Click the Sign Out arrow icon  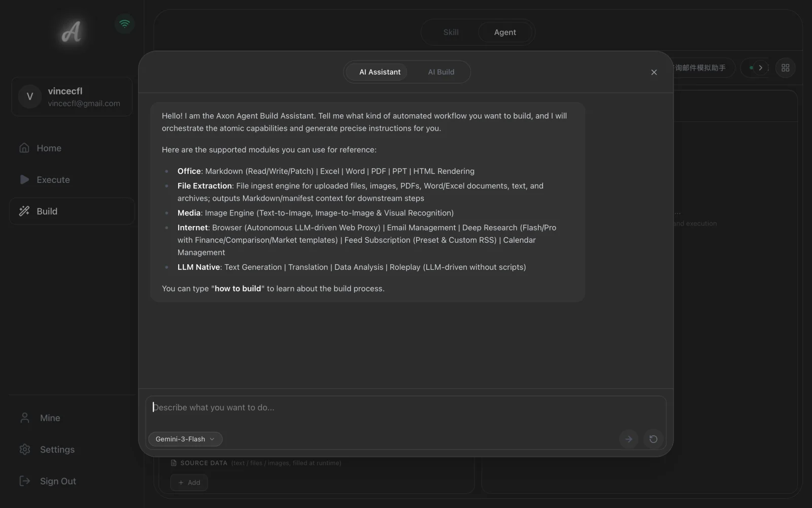pyautogui.click(x=24, y=481)
